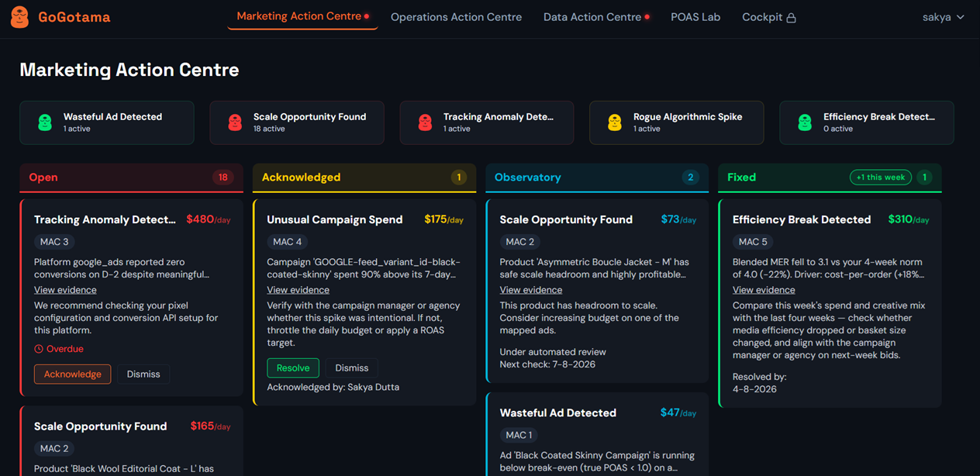
Task: Open the Data Action Centre tab
Action: point(596,17)
